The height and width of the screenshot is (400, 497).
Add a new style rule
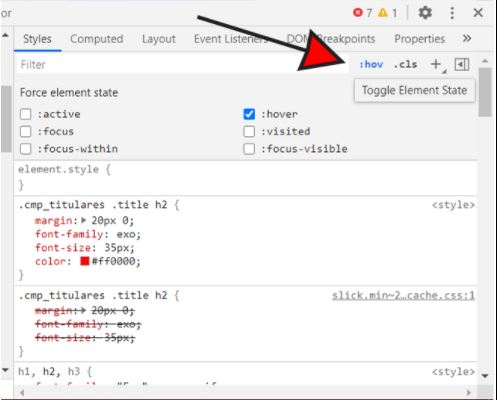coord(436,64)
